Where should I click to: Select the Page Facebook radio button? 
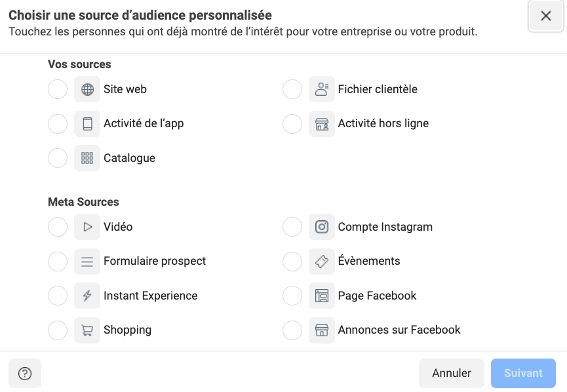pyautogui.click(x=292, y=296)
